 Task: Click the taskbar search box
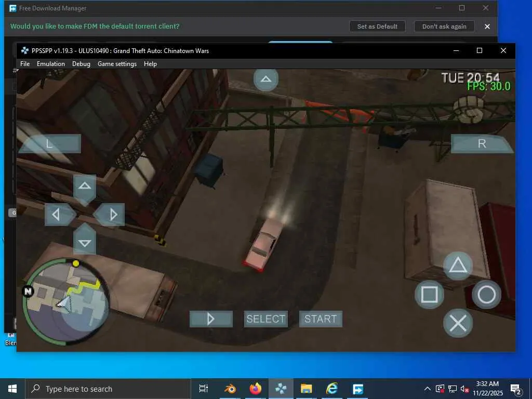108,389
